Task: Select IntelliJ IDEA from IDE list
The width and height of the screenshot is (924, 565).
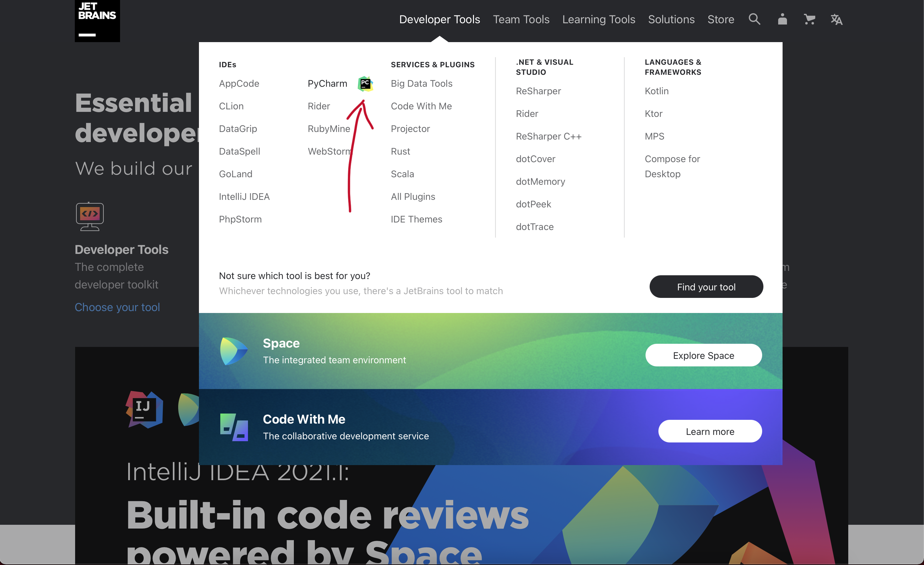Action: click(244, 196)
